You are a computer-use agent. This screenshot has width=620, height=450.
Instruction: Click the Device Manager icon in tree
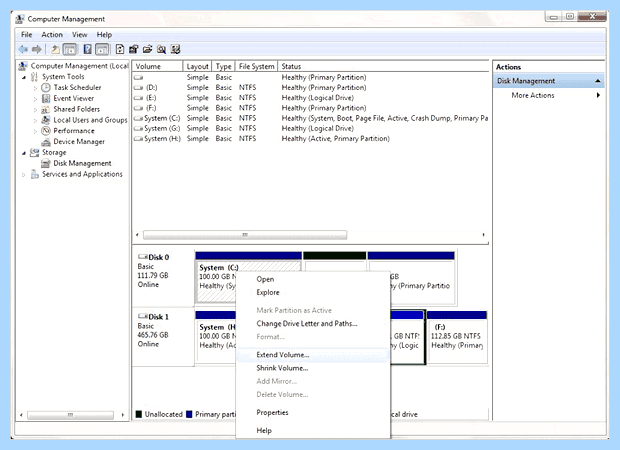(46, 142)
